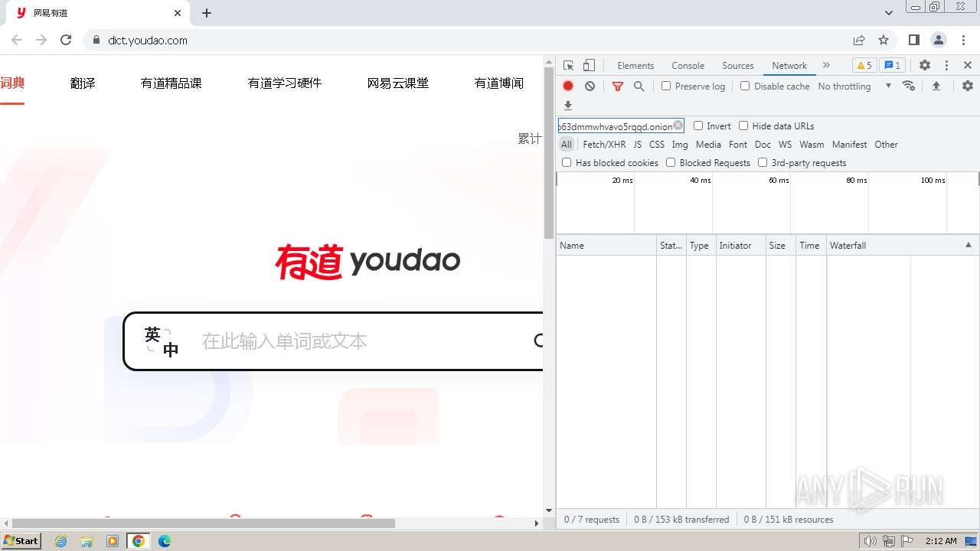
Task: Filter requests by Fetch/XHR
Action: point(604,144)
